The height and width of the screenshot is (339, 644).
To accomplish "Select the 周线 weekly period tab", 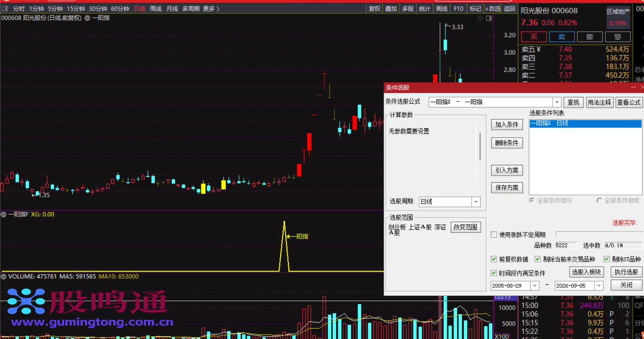I will pyautogui.click(x=155, y=8).
